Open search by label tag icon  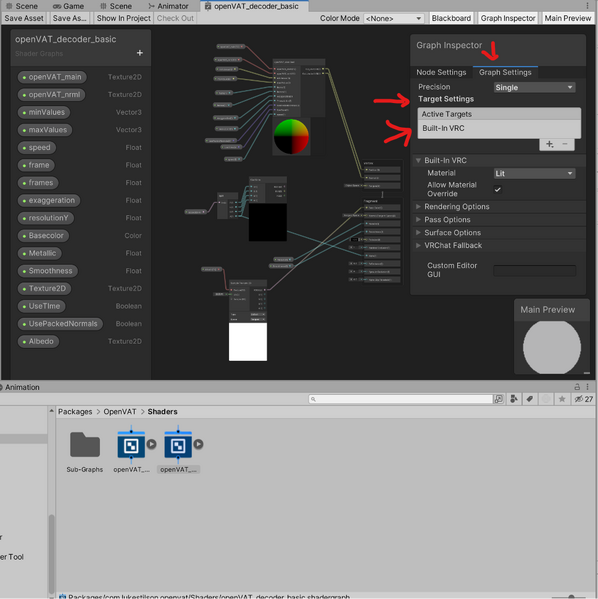pos(530,399)
